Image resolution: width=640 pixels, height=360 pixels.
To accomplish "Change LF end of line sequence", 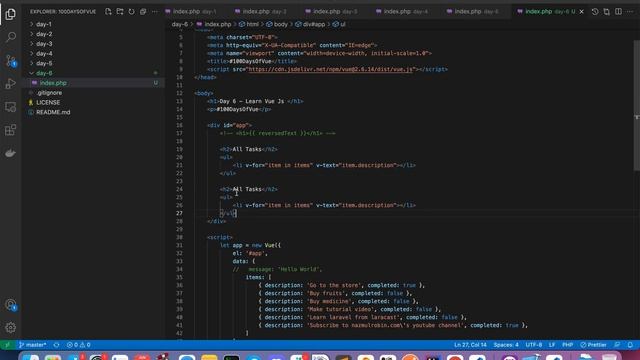I will click(x=552, y=345).
